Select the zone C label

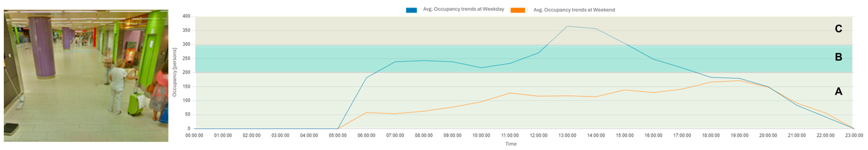click(x=838, y=29)
